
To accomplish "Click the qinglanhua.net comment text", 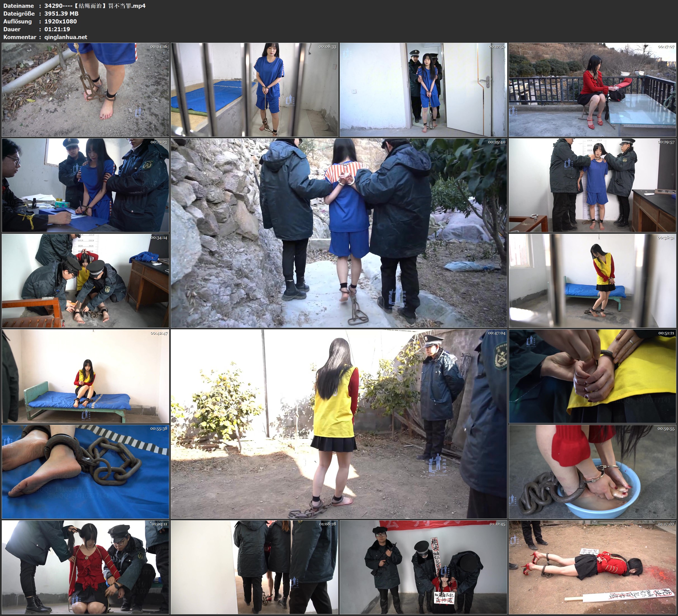I will point(66,37).
